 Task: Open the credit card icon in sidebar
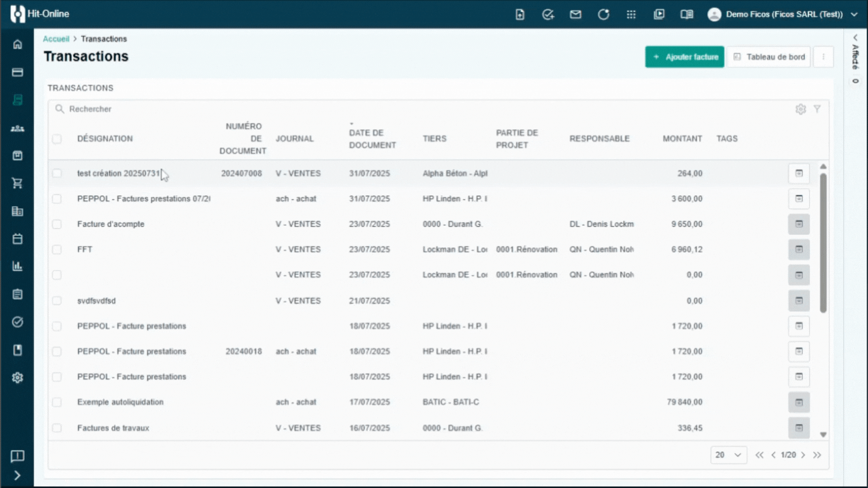[x=17, y=72]
